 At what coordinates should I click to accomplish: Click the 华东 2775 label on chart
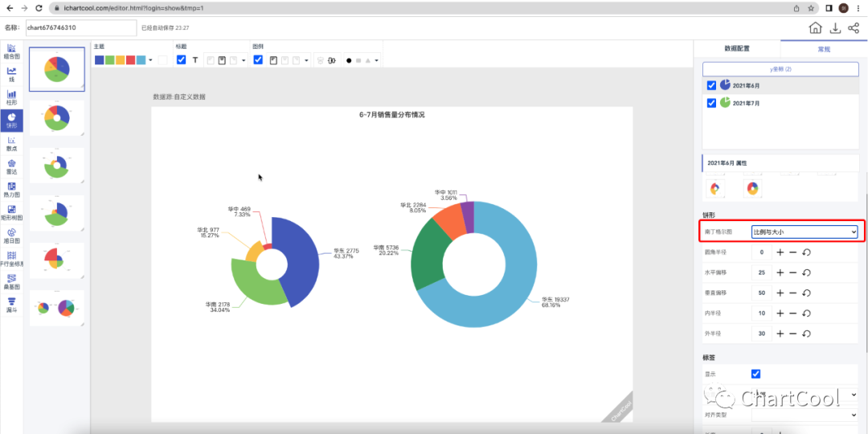point(346,253)
